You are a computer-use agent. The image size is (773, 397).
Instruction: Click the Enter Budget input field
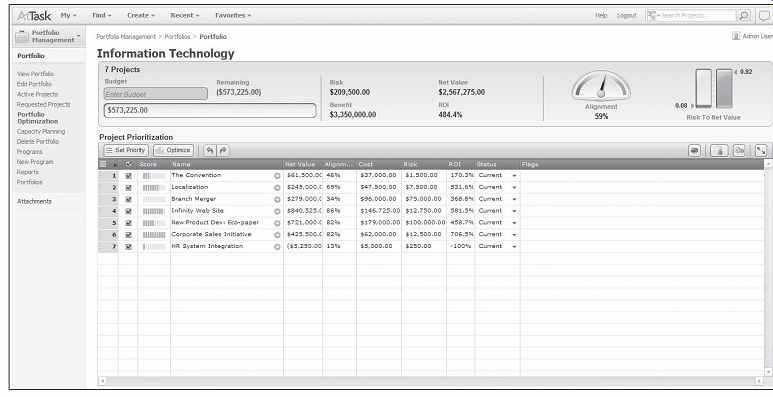[156, 94]
